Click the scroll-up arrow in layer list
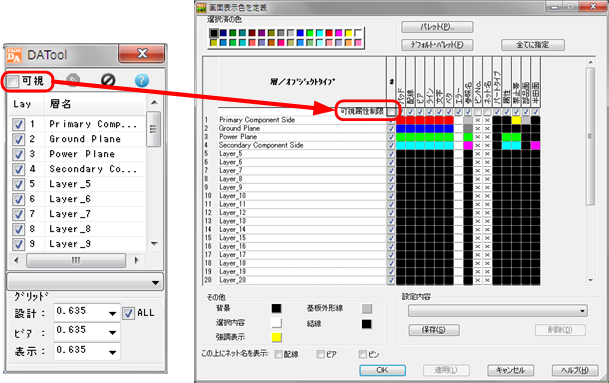The height and width of the screenshot is (383, 609). 154,103
